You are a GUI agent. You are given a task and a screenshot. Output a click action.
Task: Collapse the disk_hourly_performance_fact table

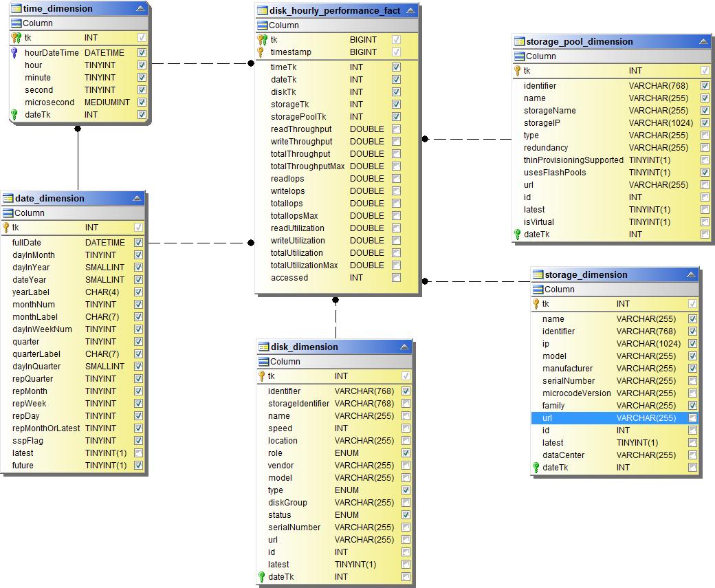(410, 11)
